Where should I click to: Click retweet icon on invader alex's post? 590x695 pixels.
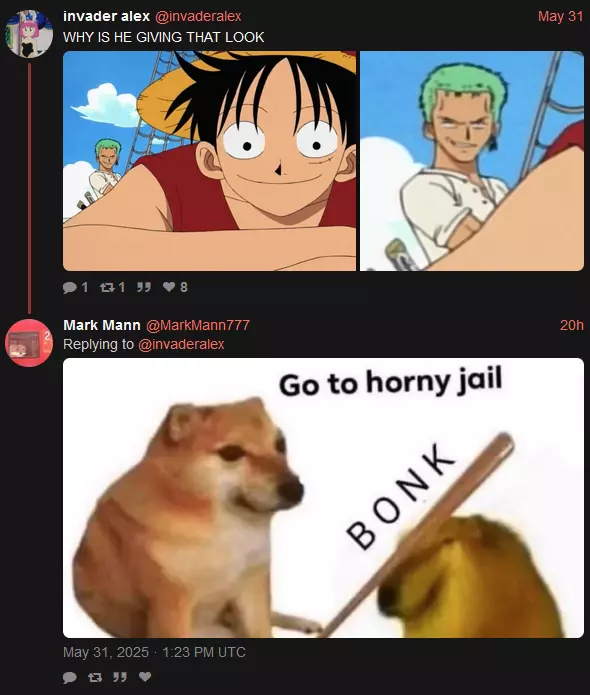click(106, 288)
